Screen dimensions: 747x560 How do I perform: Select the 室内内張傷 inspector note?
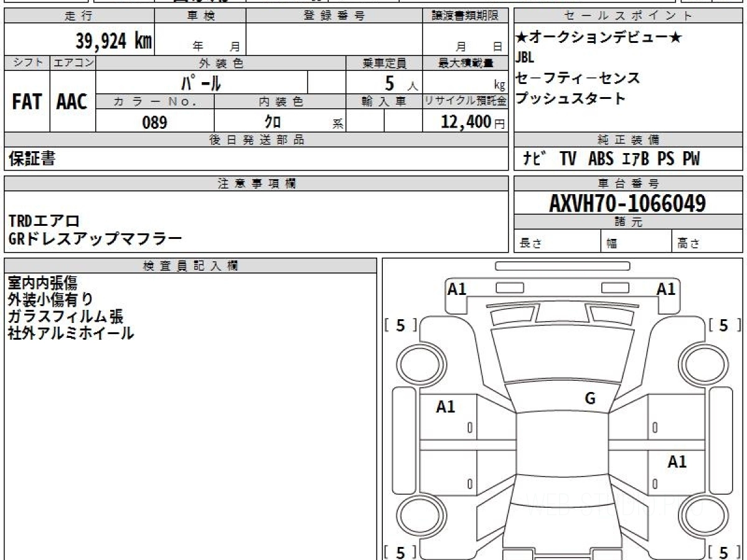click(x=43, y=283)
